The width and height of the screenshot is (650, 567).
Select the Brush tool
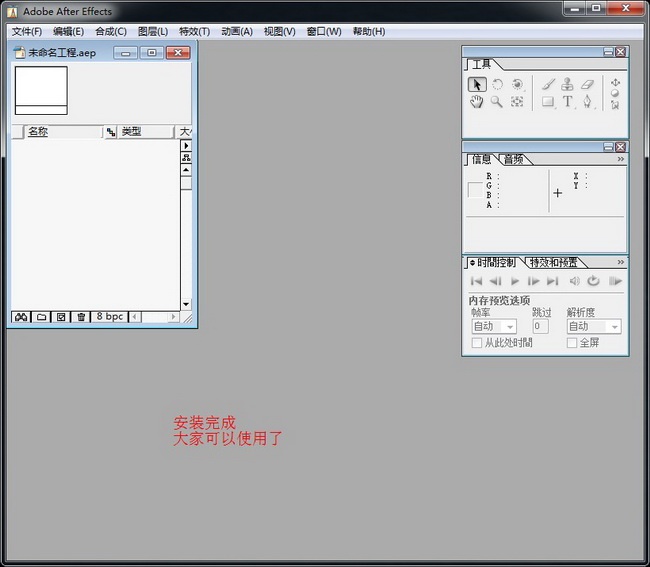pos(548,85)
